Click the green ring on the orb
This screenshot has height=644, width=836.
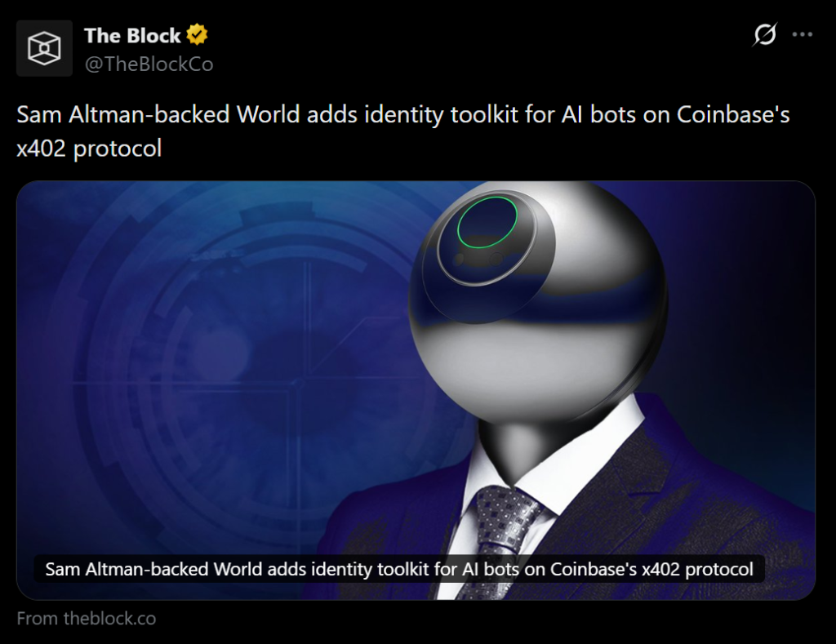[487, 222]
